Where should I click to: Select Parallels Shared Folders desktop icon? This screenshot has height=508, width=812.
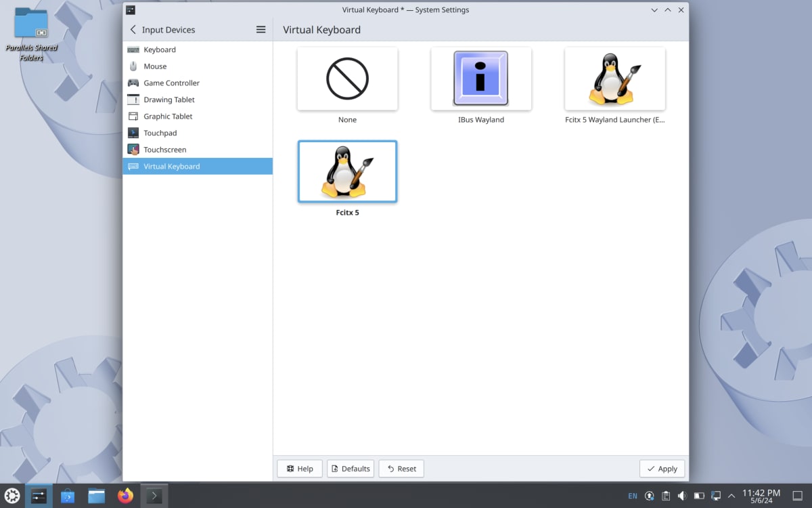point(31,34)
